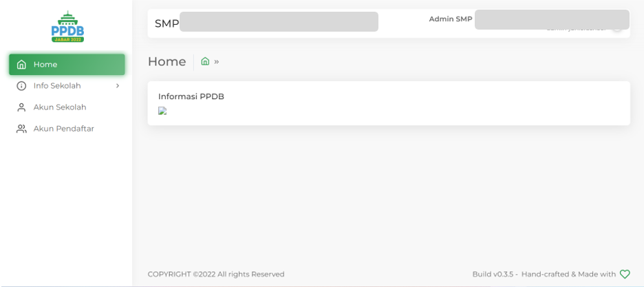Expand the Info Sekolah chevron arrow
644x287 pixels.
coord(118,86)
